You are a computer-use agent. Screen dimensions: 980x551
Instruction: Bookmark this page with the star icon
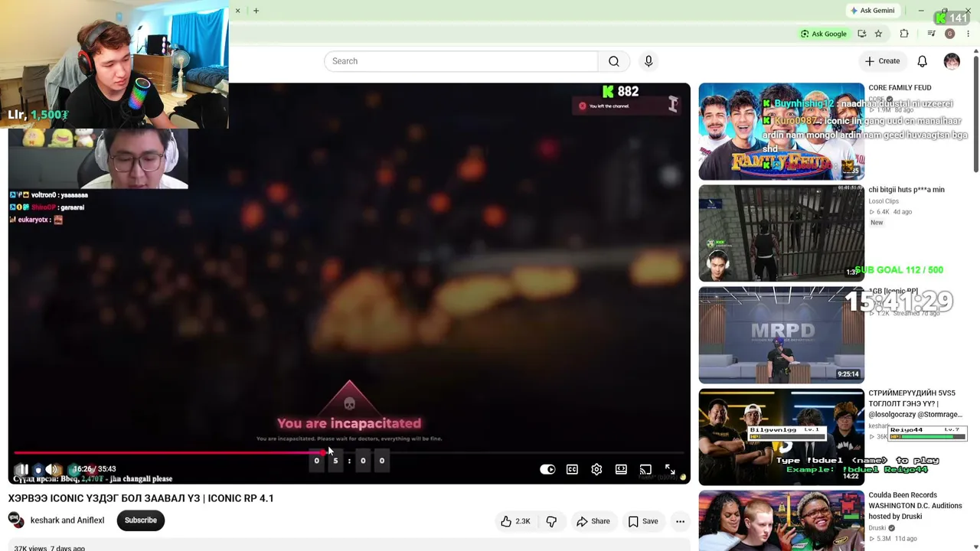coord(878,34)
